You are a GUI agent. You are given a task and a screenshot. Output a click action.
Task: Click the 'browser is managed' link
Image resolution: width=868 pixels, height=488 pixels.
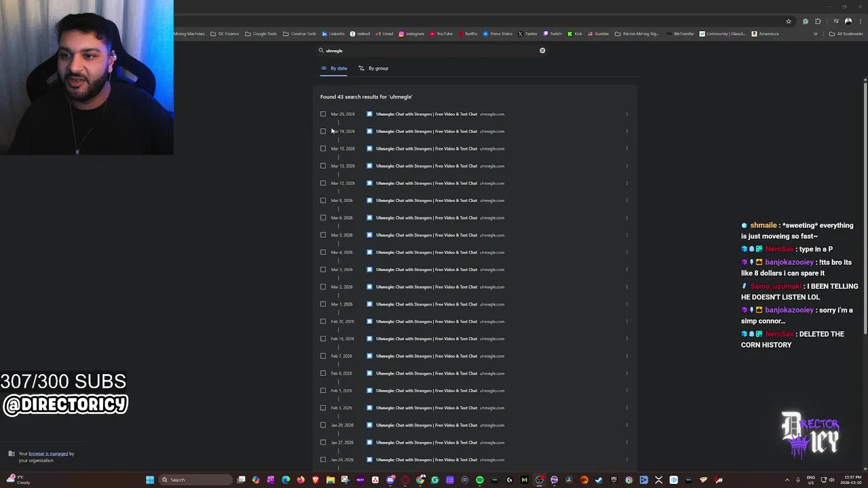[x=48, y=453]
